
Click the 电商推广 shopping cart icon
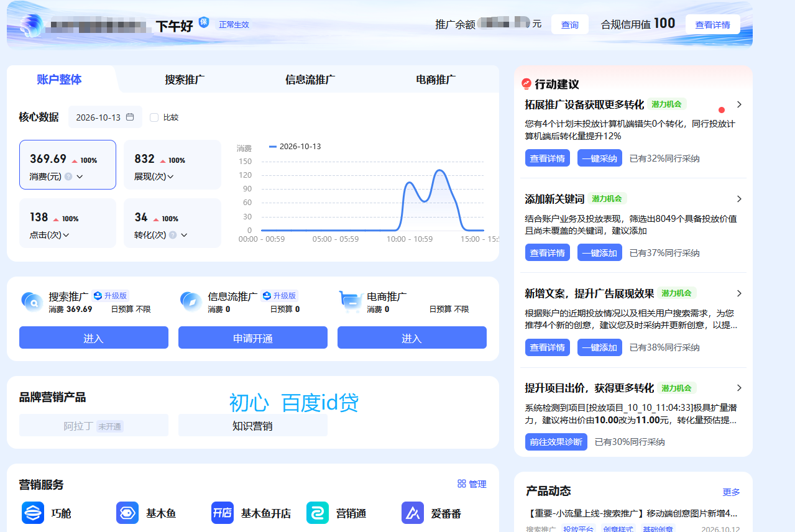click(351, 301)
